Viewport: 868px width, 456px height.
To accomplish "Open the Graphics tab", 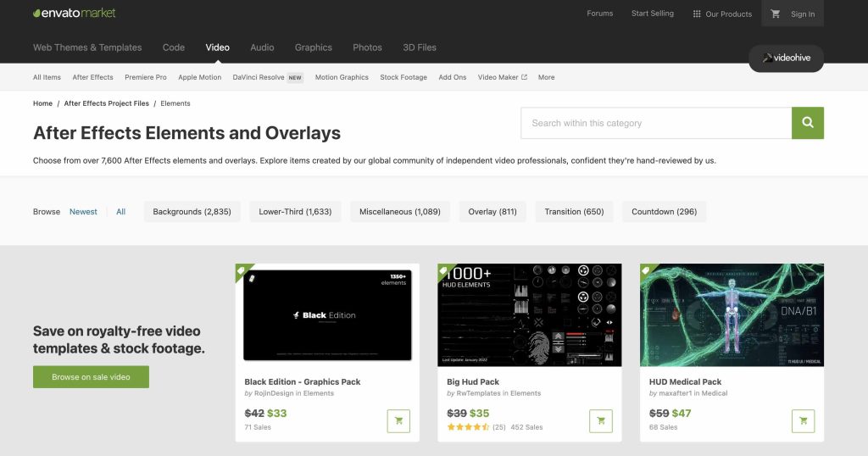I will [x=314, y=47].
